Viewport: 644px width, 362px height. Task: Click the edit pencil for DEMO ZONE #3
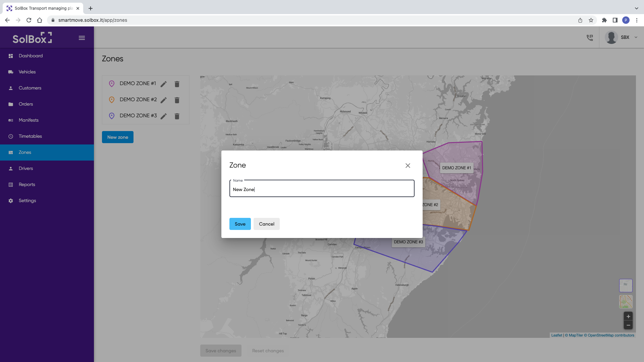164,116
